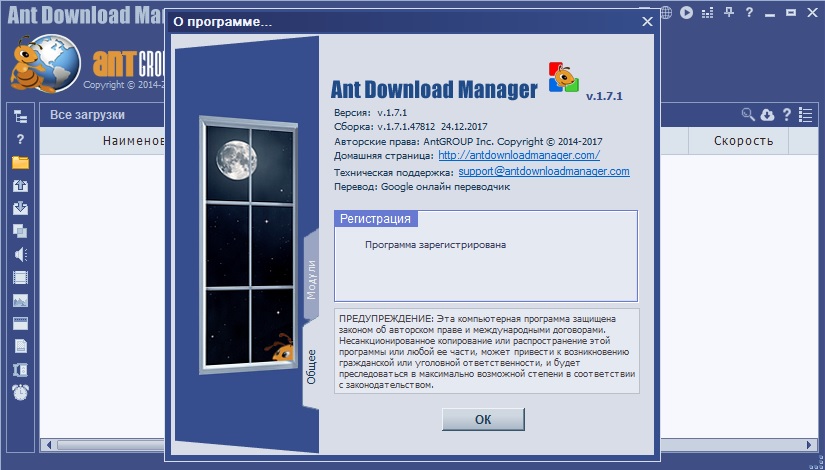The width and height of the screenshot is (825, 470).
Task: Click the Версия: v.1.7.1 line
Action: pos(370,113)
